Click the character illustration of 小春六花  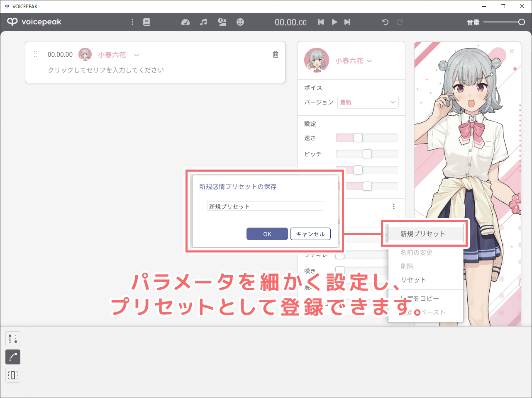468,184
